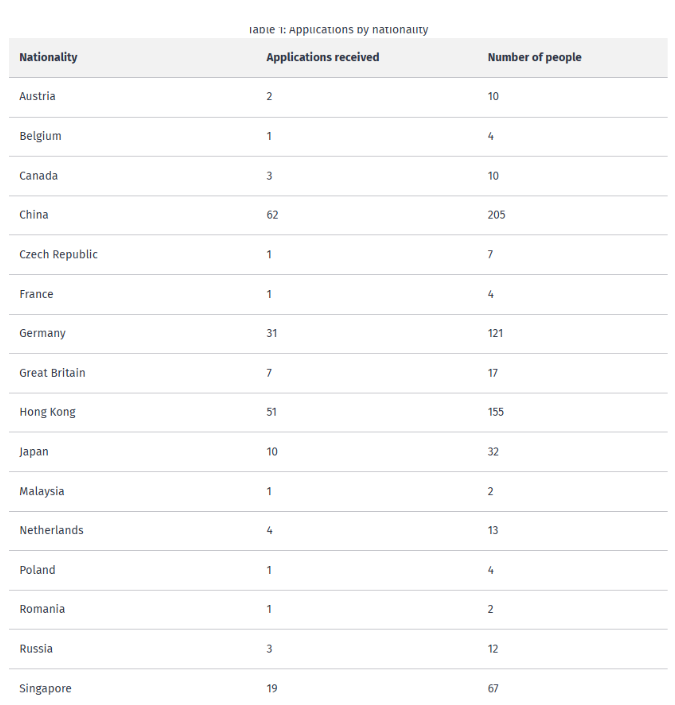This screenshot has height=705, width=675.
Task: Select China's applications received value 62
Action: point(272,215)
